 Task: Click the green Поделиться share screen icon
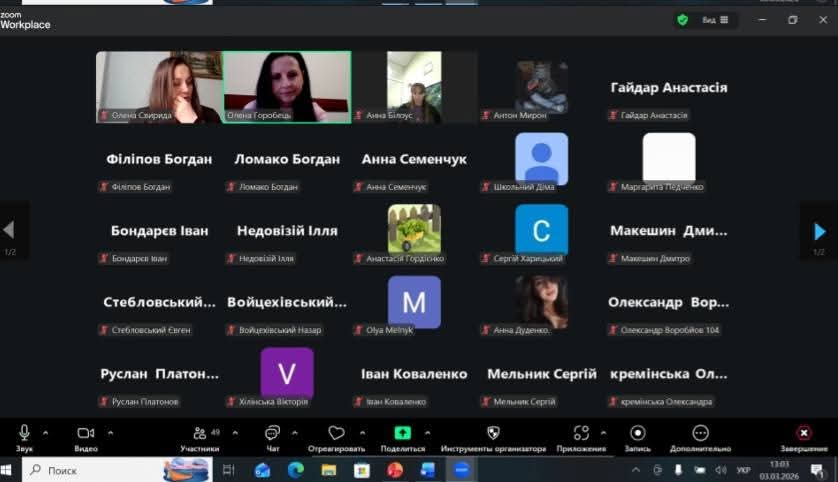click(x=402, y=434)
